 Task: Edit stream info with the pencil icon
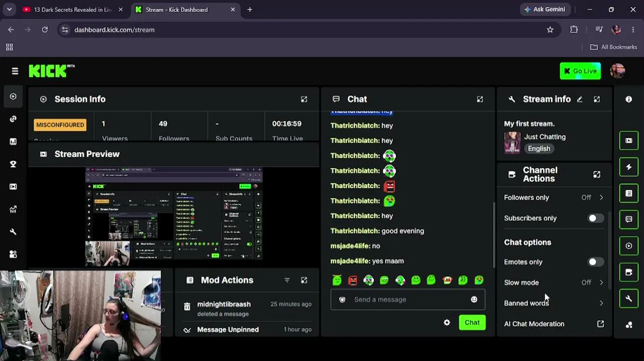(x=580, y=99)
